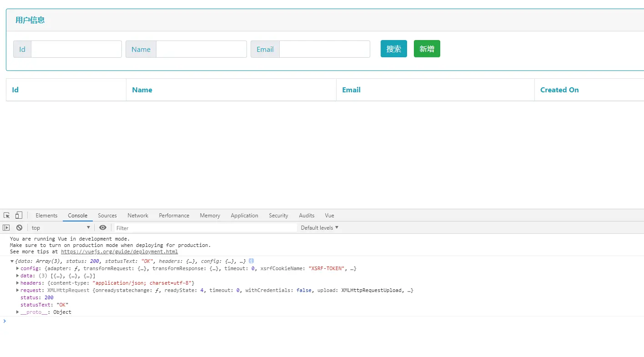Create a live expression using the eye icon
644x357 pixels.
(103, 228)
